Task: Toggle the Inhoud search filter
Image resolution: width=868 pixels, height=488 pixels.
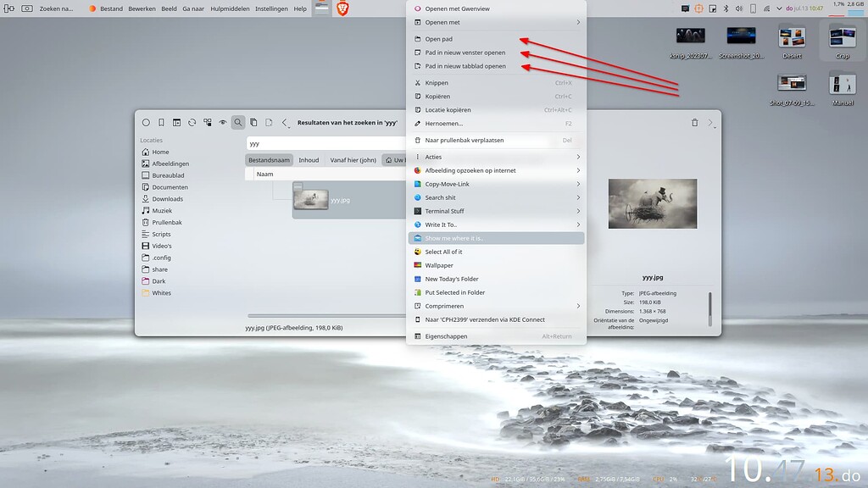Action: click(309, 159)
